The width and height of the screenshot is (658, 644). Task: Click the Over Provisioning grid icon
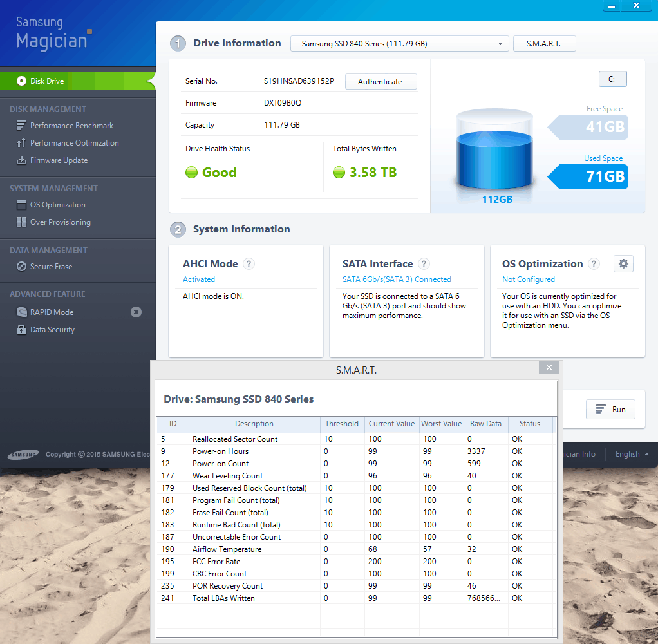[21, 222]
